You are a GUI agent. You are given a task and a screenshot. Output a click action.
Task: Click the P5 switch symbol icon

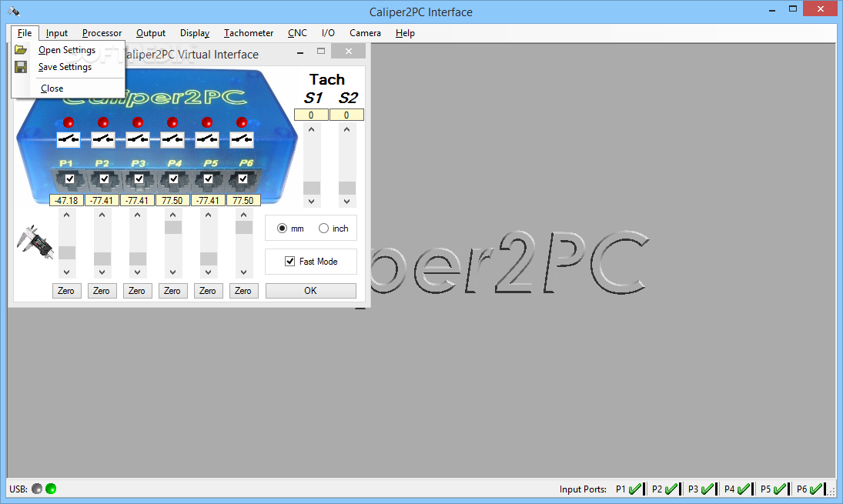point(207,140)
